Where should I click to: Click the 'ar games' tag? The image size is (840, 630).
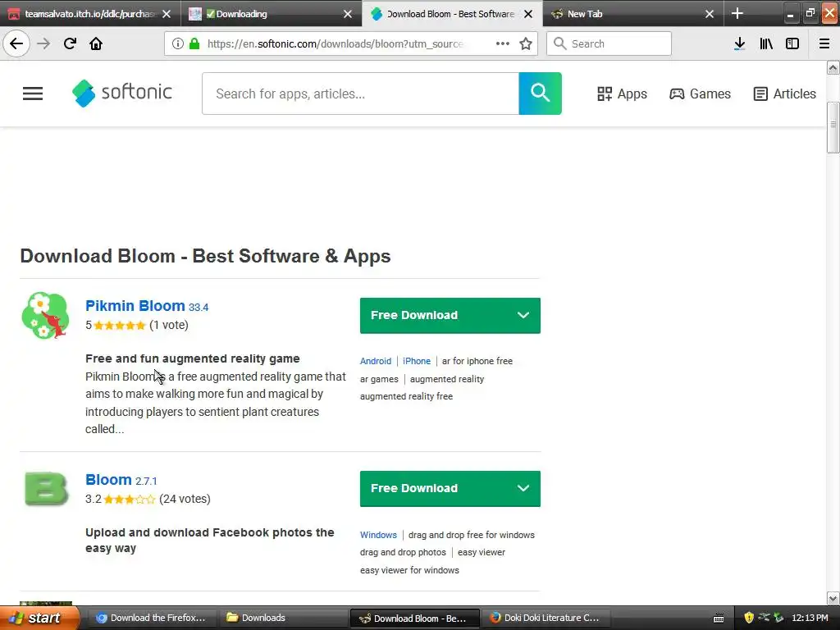(x=379, y=379)
